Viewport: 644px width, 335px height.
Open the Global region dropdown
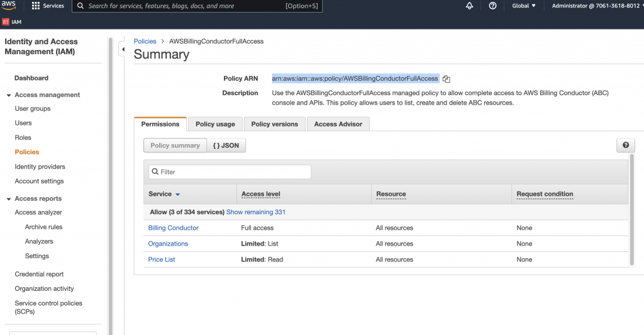(524, 6)
